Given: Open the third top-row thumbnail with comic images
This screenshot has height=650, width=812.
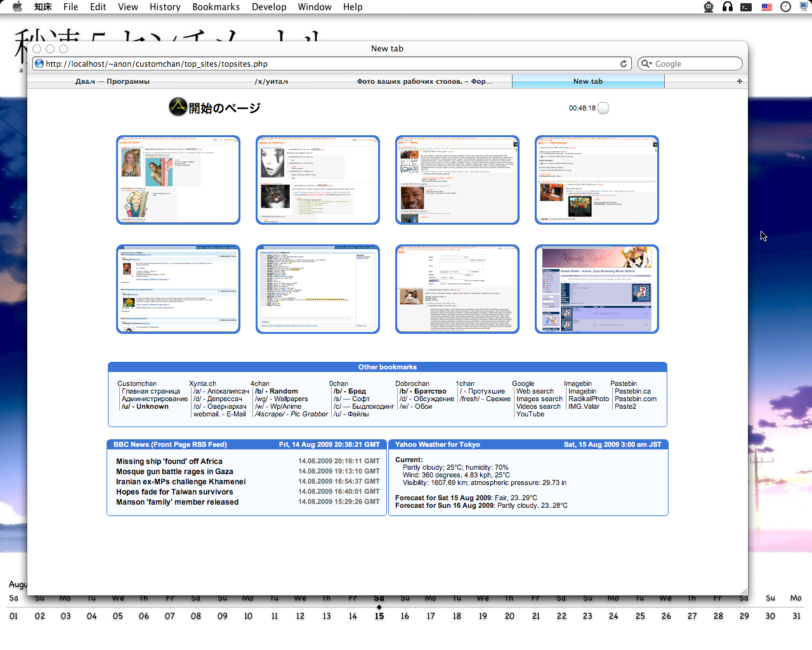Looking at the screenshot, I should click(457, 180).
